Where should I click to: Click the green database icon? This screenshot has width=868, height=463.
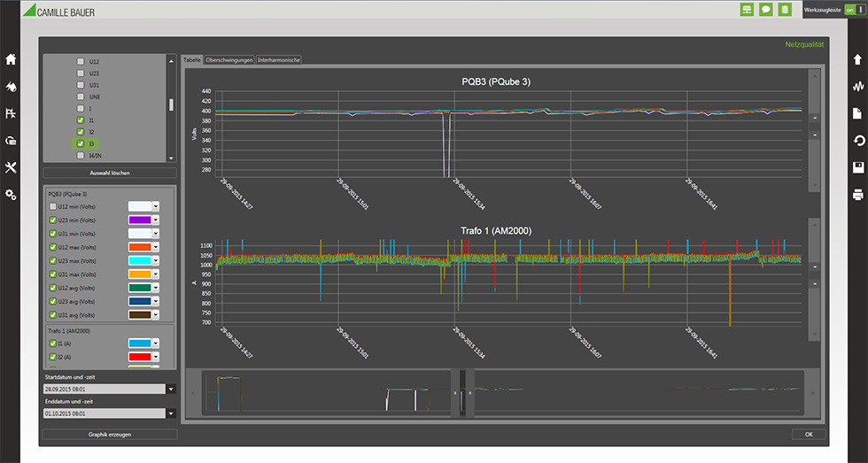click(x=785, y=10)
